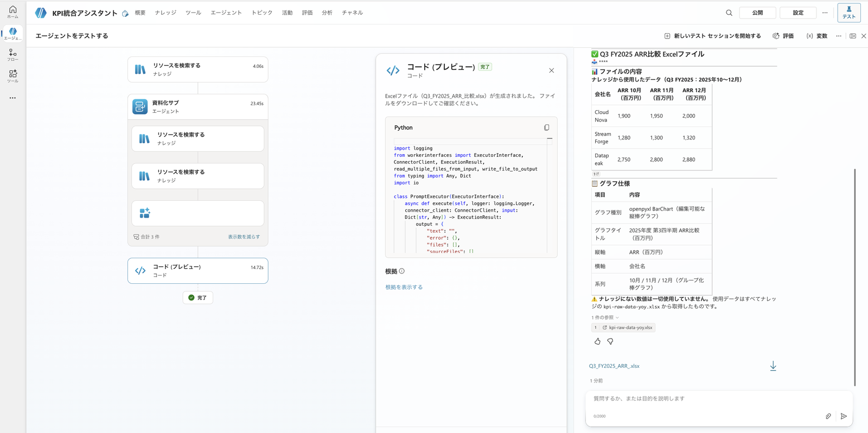Select the top リソースを検索する step (4.06s)

[x=198, y=69]
